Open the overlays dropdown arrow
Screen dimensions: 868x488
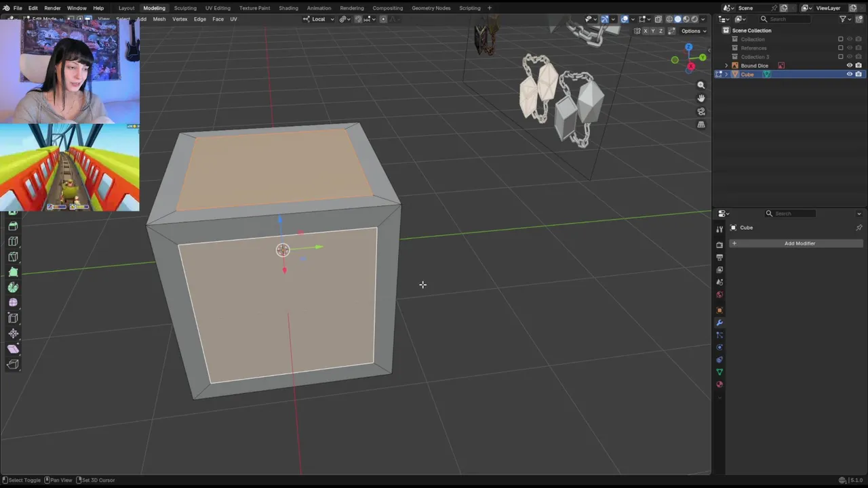click(x=633, y=19)
